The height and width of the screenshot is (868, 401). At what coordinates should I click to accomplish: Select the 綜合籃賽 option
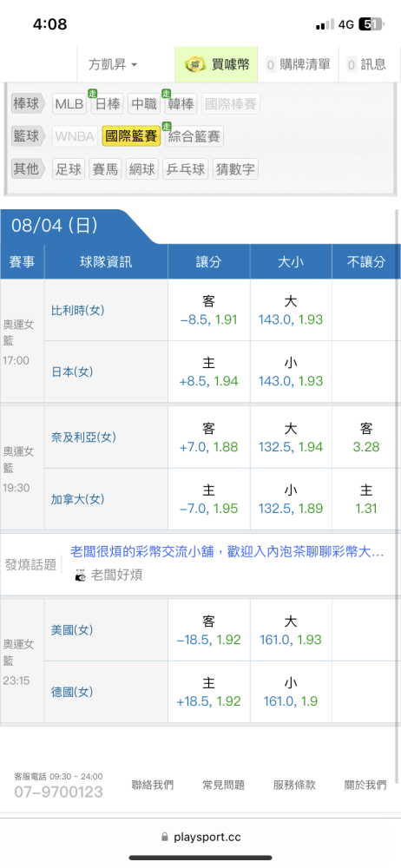[194, 136]
